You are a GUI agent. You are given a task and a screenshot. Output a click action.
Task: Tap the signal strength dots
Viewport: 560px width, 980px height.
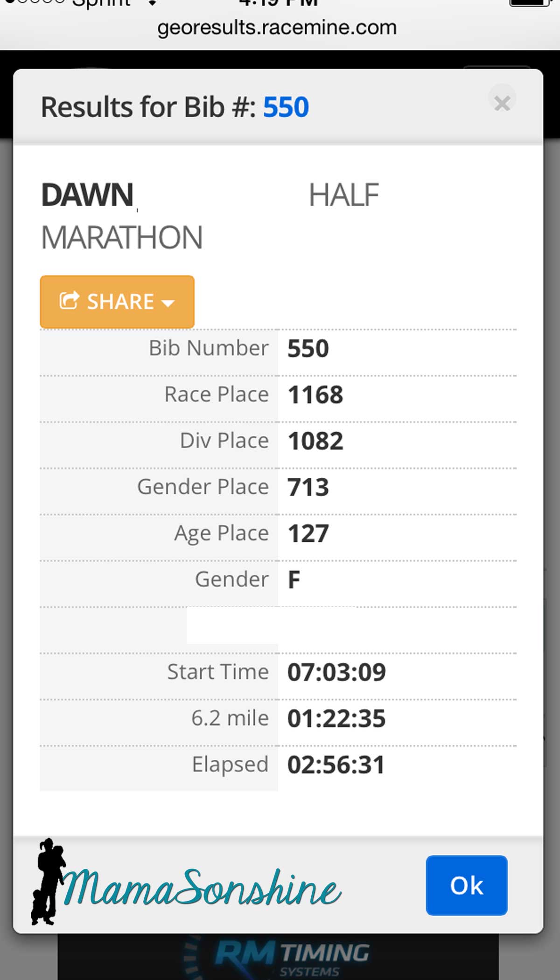35,2
